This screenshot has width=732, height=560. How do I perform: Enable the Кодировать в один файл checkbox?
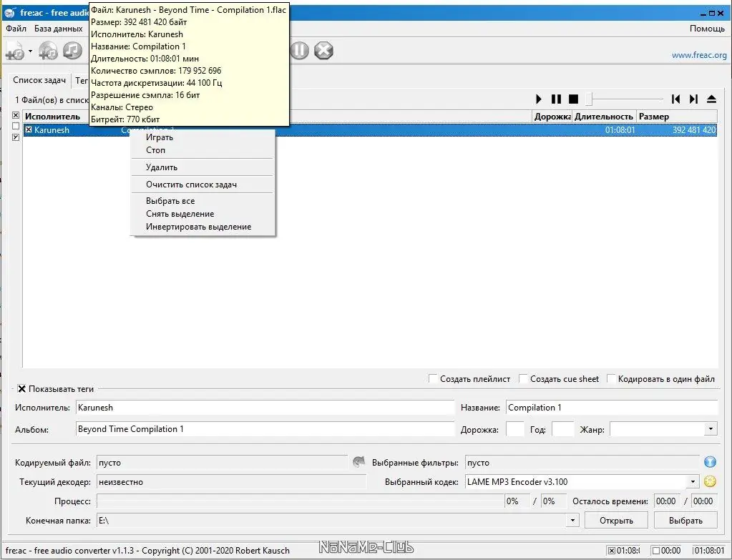click(x=612, y=378)
